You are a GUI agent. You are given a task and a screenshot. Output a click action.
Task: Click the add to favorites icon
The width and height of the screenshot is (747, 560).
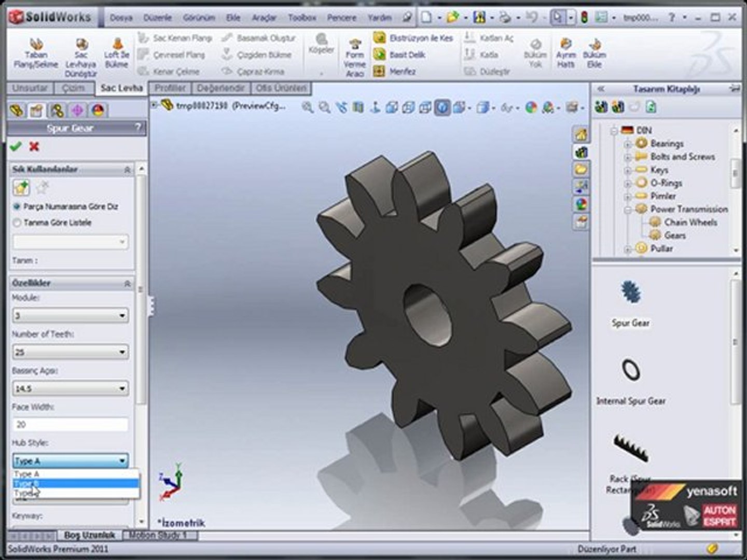point(21,188)
